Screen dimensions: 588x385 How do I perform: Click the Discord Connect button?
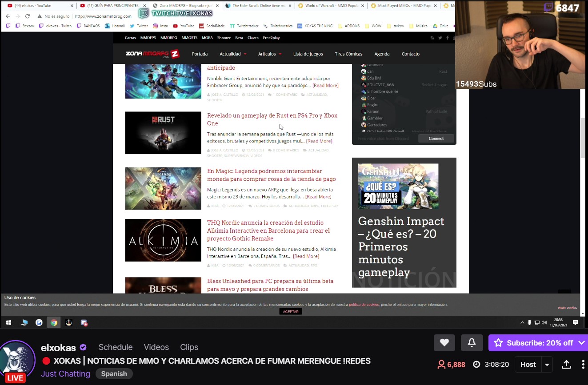[436, 139]
